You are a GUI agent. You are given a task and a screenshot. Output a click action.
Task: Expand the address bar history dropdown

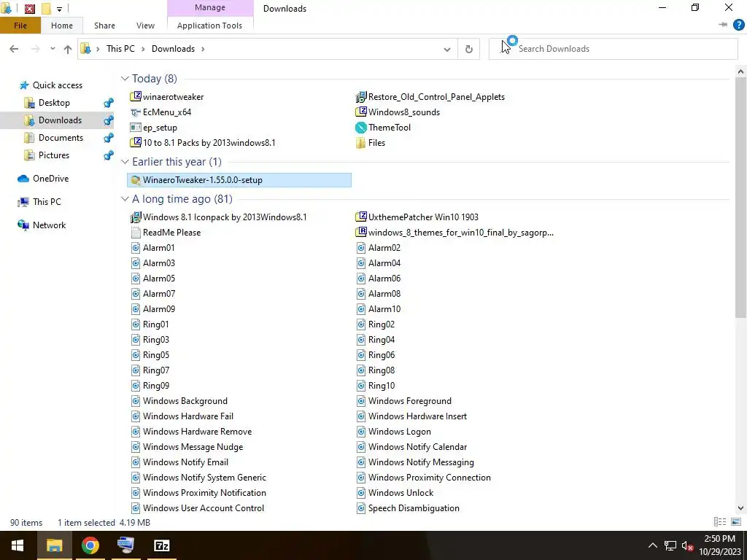(447, 49)
